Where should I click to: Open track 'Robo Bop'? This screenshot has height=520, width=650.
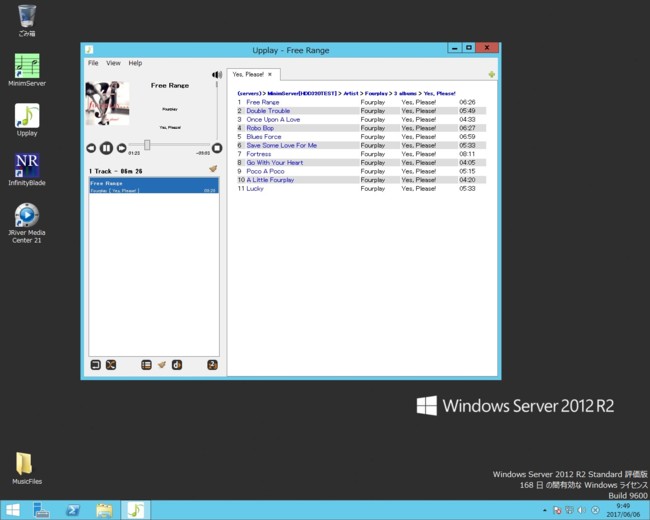tap(260, 128)
